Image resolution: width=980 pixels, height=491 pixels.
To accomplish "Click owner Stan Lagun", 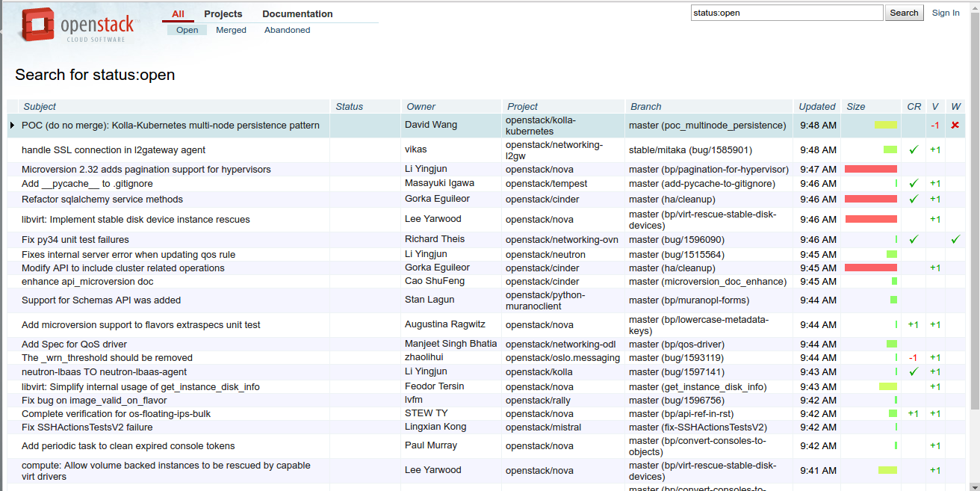I will click(429, 299).
